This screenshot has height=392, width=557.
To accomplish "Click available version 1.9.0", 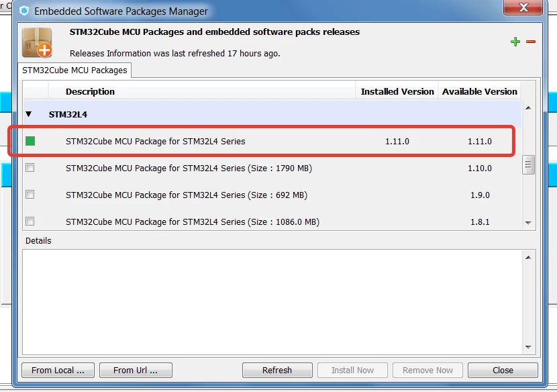I will [x=480, y=195].
